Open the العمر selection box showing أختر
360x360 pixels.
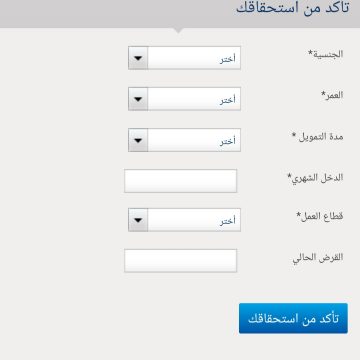[184, 99]
